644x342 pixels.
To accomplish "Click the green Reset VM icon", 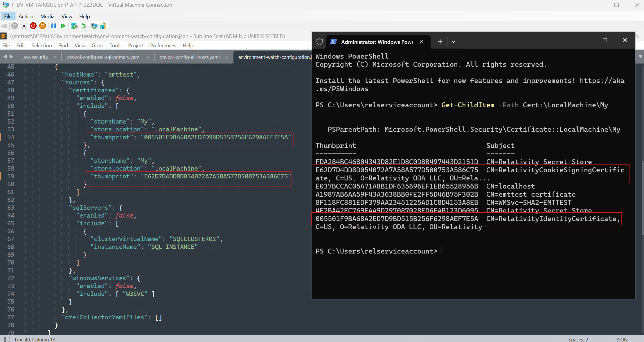I will [x=63, y=26].
